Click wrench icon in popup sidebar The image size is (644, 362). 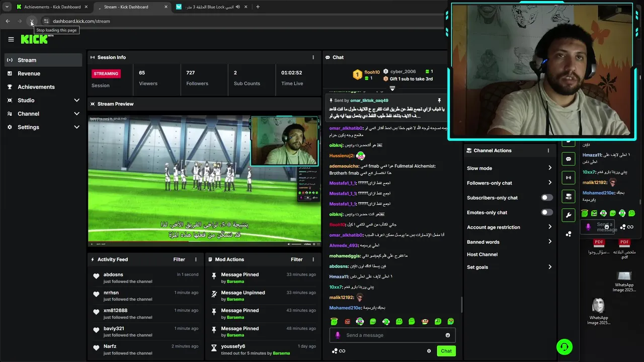(568, 215)
